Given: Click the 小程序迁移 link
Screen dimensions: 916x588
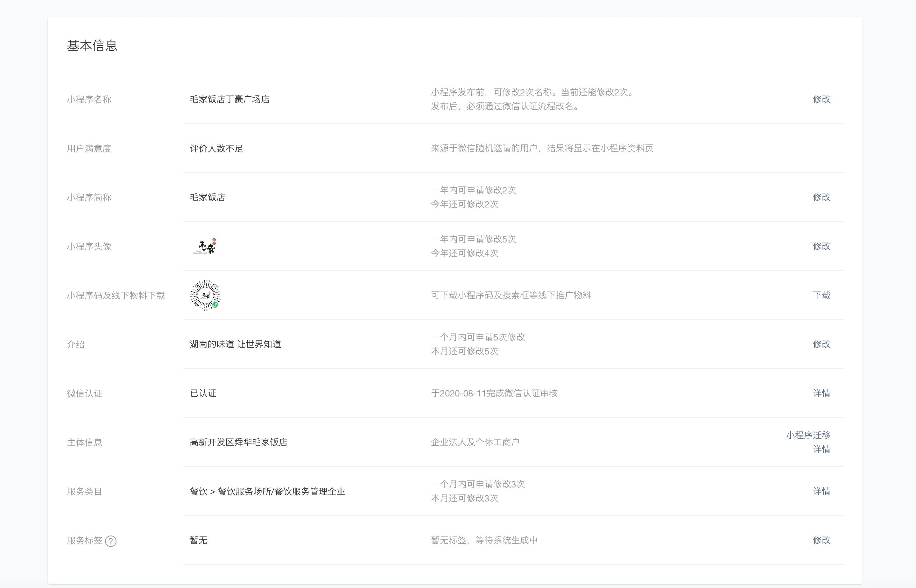Looking at the screenshot, I should [x=808, y=435].
